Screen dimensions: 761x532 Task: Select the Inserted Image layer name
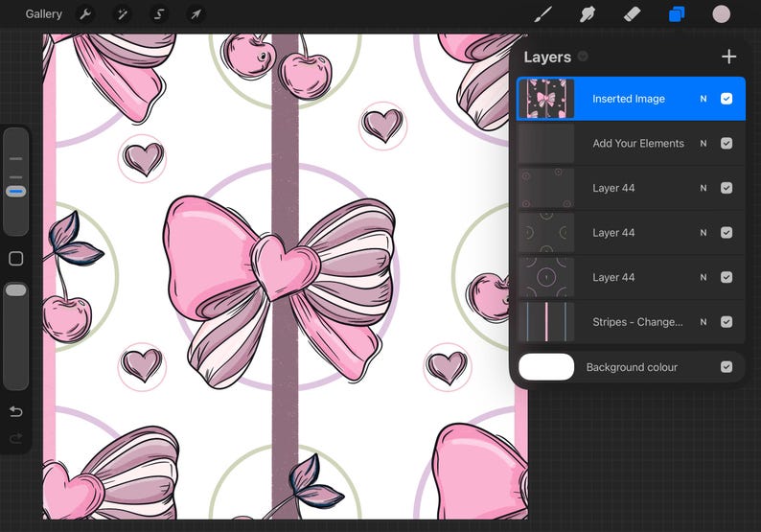(629, 99)
